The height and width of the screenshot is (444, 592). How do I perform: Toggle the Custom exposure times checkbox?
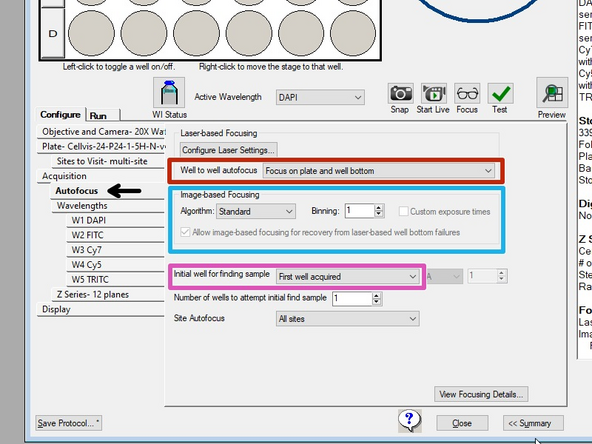click(404, 211)
